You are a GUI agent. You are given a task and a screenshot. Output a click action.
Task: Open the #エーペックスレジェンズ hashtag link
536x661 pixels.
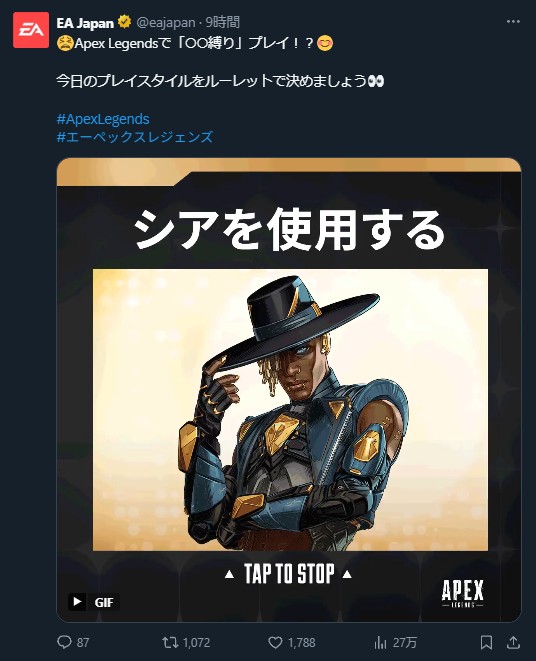(x=135, y=137)
